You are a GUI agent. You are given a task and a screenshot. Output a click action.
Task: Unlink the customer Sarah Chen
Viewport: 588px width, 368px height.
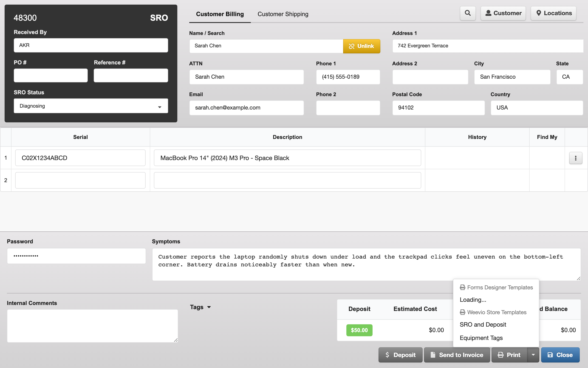362,46
